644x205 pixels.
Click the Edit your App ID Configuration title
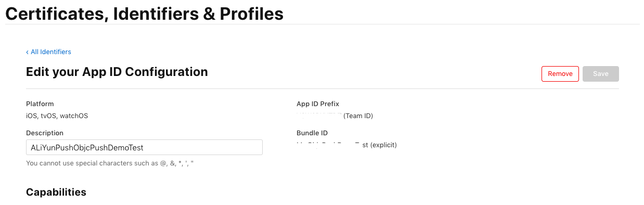pos(117,72)
